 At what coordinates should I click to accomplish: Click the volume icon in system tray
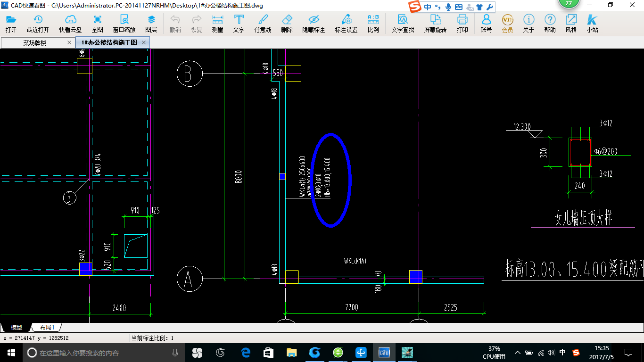(x=551, y=353)
